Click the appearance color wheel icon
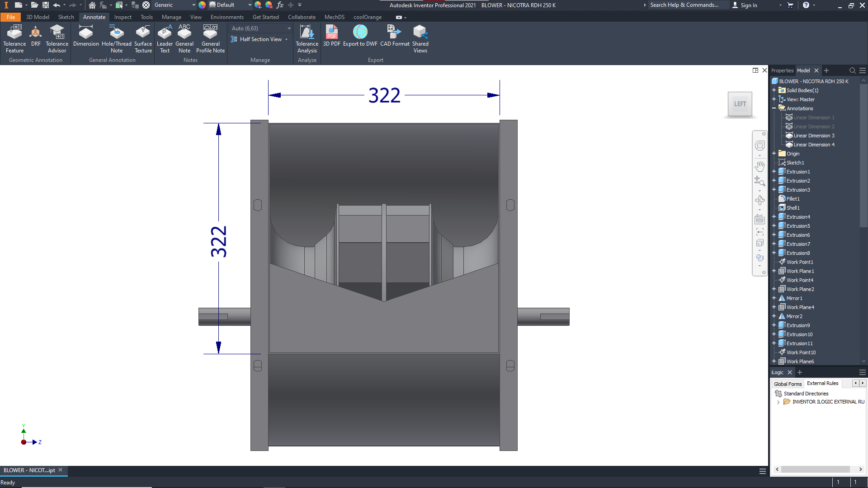Screen dimensions: 868x488 (202, 5)
